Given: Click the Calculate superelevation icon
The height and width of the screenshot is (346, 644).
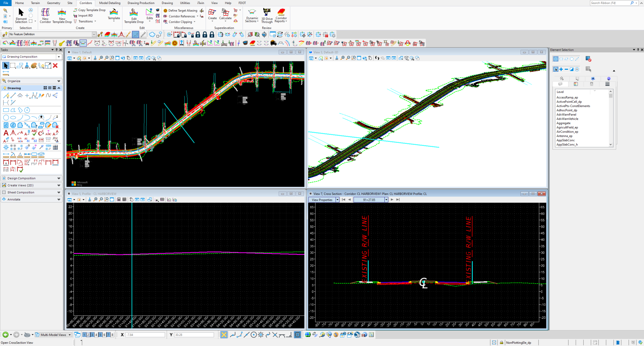Looking at the screenshot, I should click(225, 14).
